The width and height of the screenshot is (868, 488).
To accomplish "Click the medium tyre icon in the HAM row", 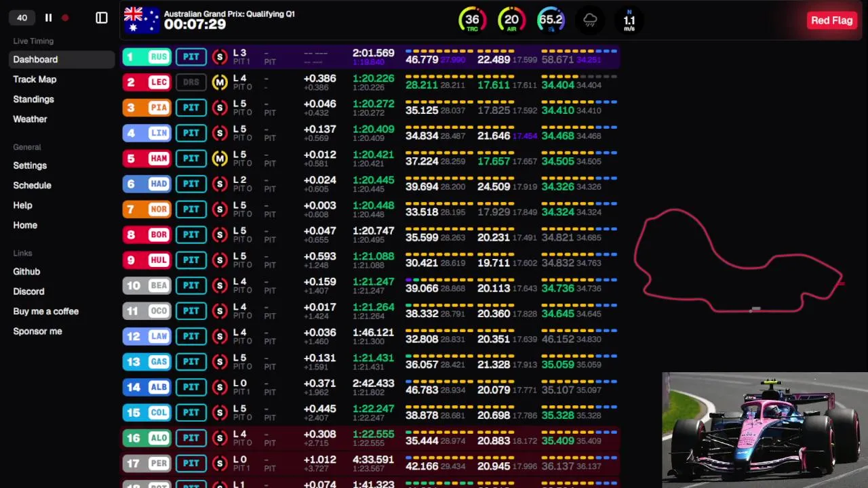I will click(219, 159).
